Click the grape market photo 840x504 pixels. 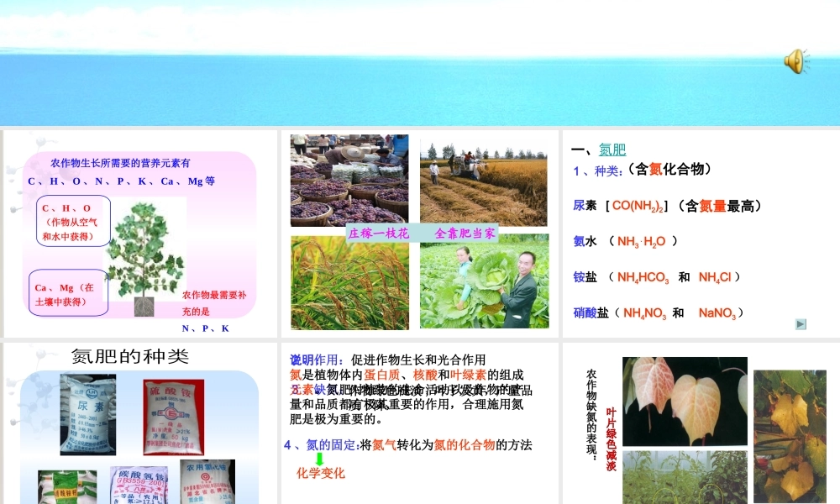[349, 181]
